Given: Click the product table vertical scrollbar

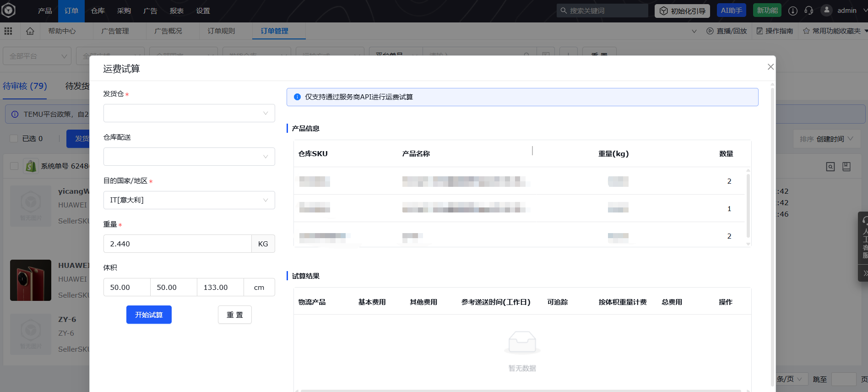Looking at the screenshot, I should 748,206.
